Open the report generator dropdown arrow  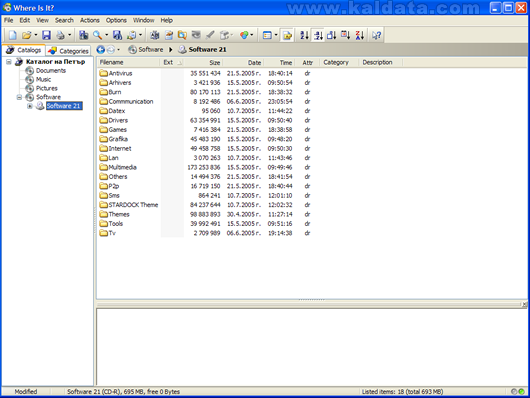[x=140, y=35]
